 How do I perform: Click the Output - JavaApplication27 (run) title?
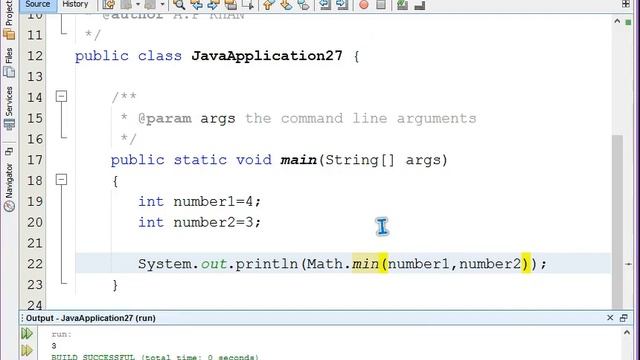pos(91,318)
